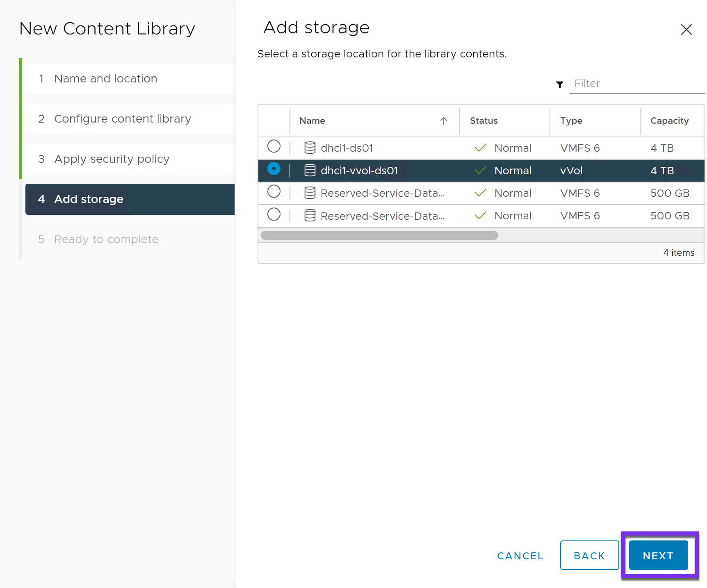
Task: Click the NEXT button
Action: tap(657, 555)
